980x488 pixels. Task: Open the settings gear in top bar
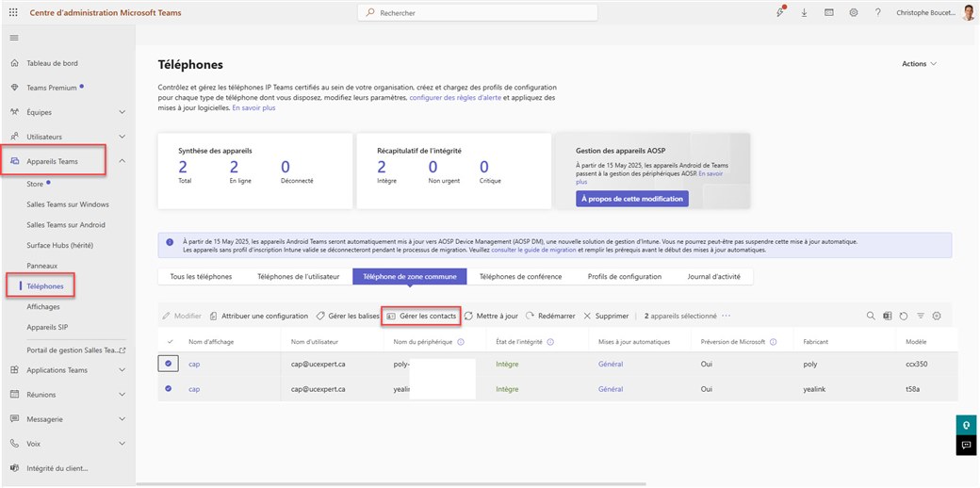pyautogui.click(x=853, y=12)
